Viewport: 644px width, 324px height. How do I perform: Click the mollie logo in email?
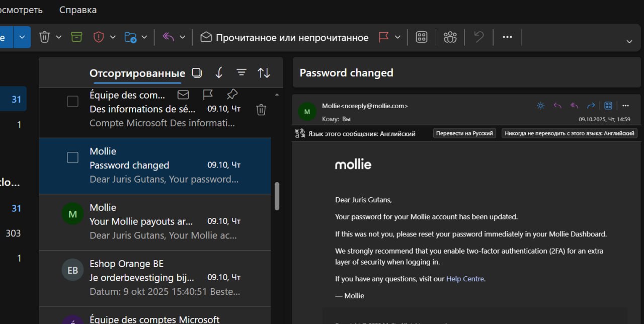pos(353,164)
